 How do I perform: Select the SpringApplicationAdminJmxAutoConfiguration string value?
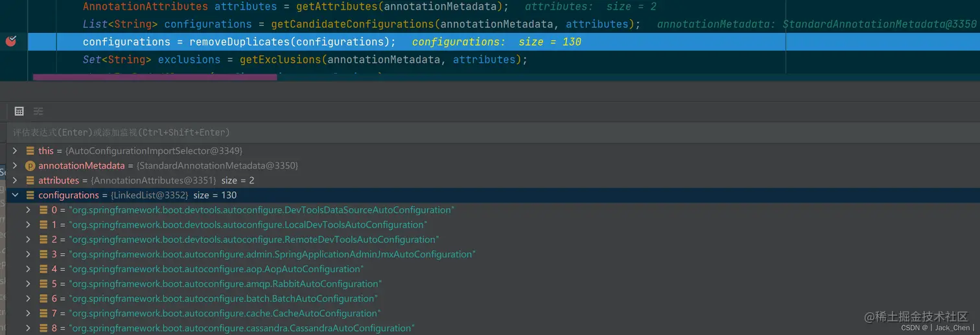pyautogui.click(x=272, y=254)
